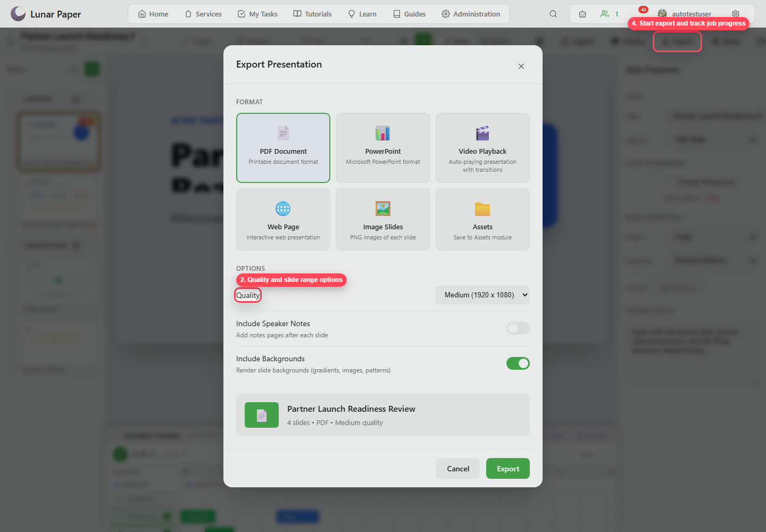
Task: Open the robot assistant icon
Action: (582, 14)
